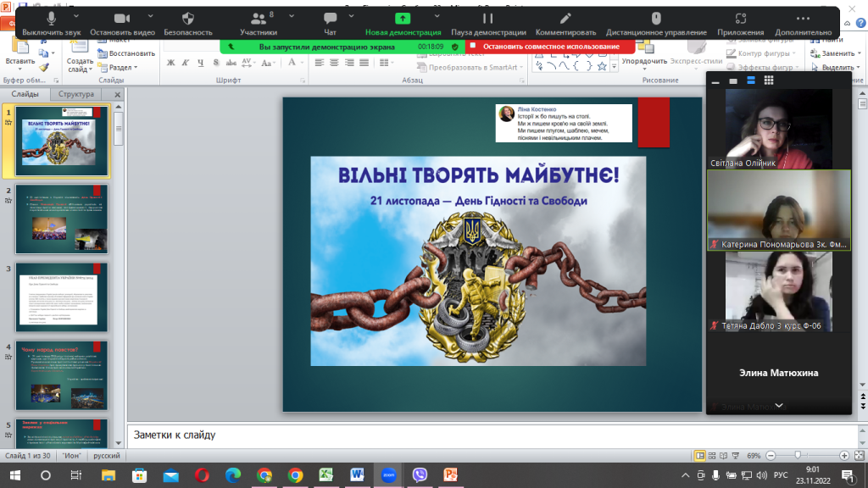Open Безопасность security shield in Zoom bar
Image resolution: width=868 pixels, height=488 pixels.
click(187, 19)
